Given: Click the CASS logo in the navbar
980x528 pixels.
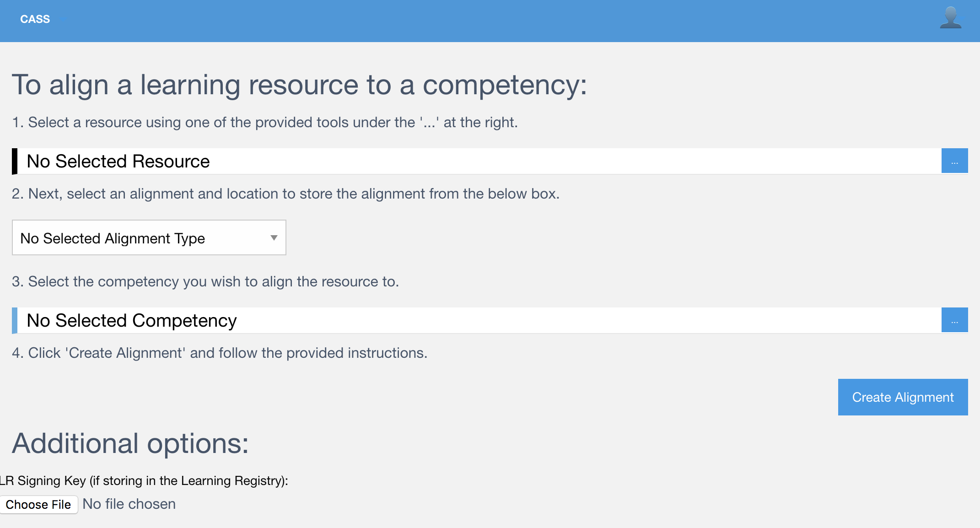Looking at the screenshot, I should point(35,19).
